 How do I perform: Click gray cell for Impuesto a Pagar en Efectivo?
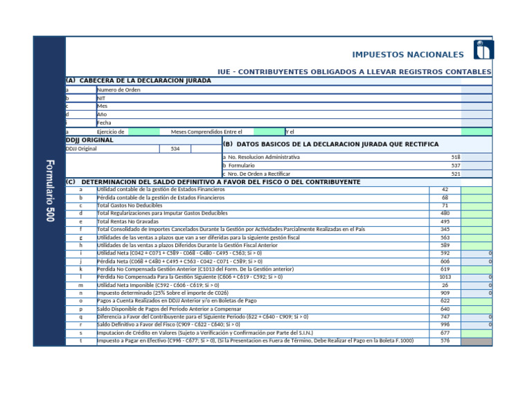coord(477,341)
